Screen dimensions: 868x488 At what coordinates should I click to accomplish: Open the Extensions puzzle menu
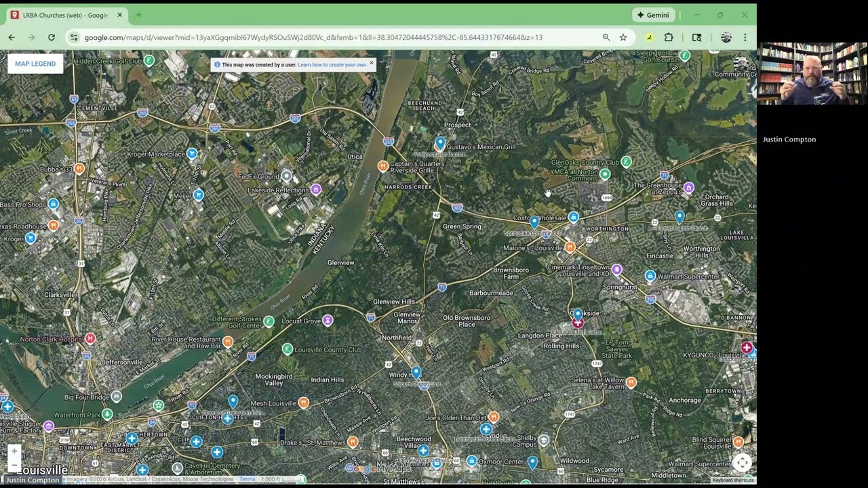click(669, 37)
